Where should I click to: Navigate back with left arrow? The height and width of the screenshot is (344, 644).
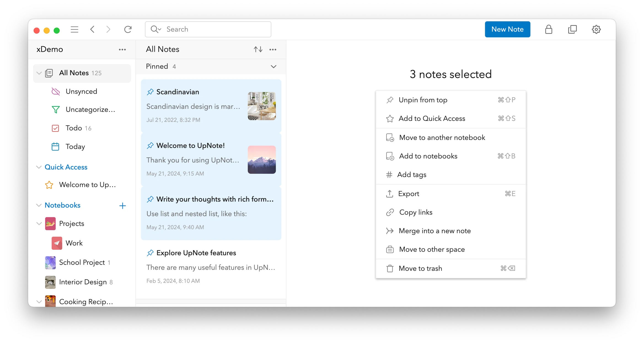click(92, 29)
